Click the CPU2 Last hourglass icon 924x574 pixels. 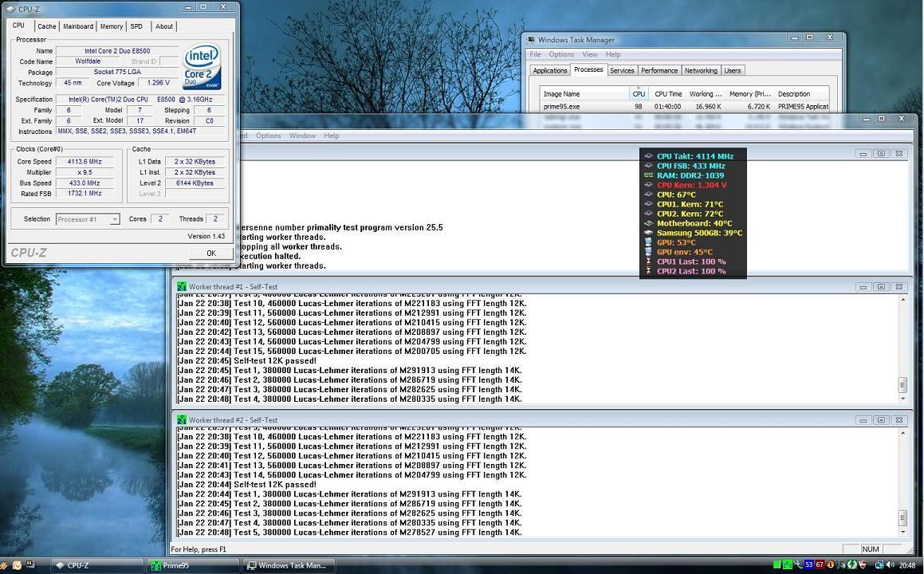click(648, 271)
